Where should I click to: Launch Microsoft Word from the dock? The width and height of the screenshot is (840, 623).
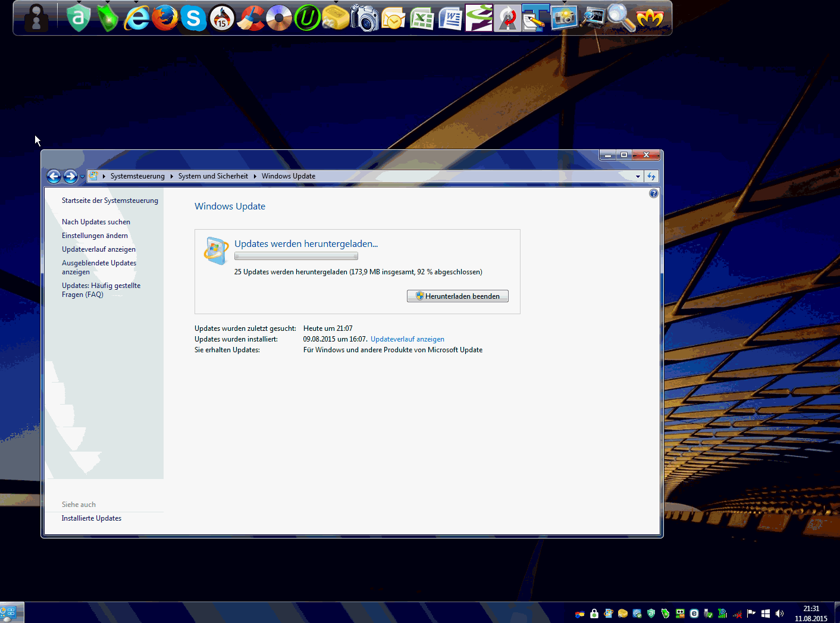click(450, 18)
